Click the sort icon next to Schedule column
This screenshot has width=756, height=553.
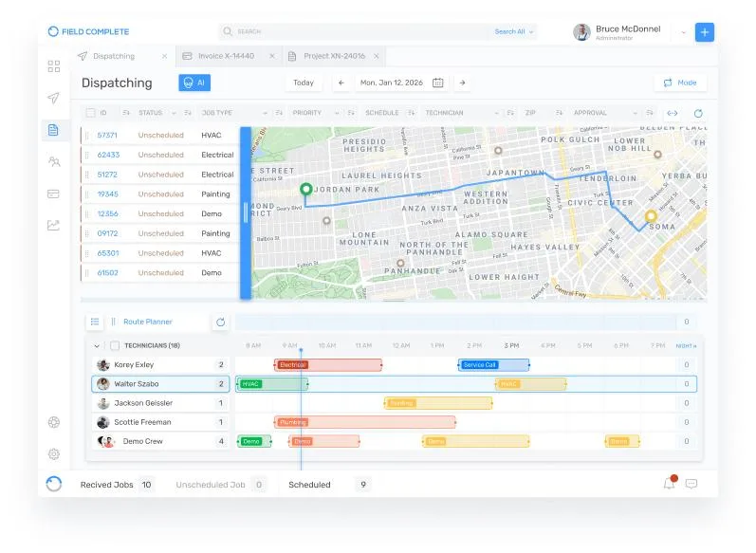click(412, 113)
